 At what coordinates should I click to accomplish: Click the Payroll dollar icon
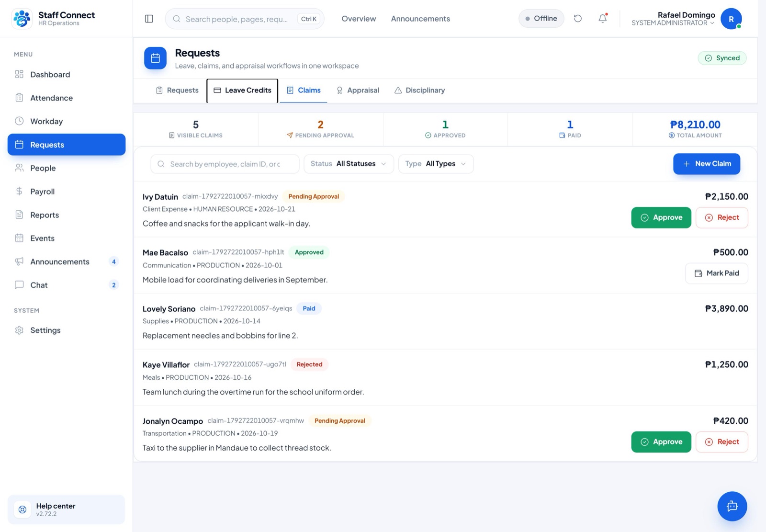pyautogui.click(x=19, y=191)
